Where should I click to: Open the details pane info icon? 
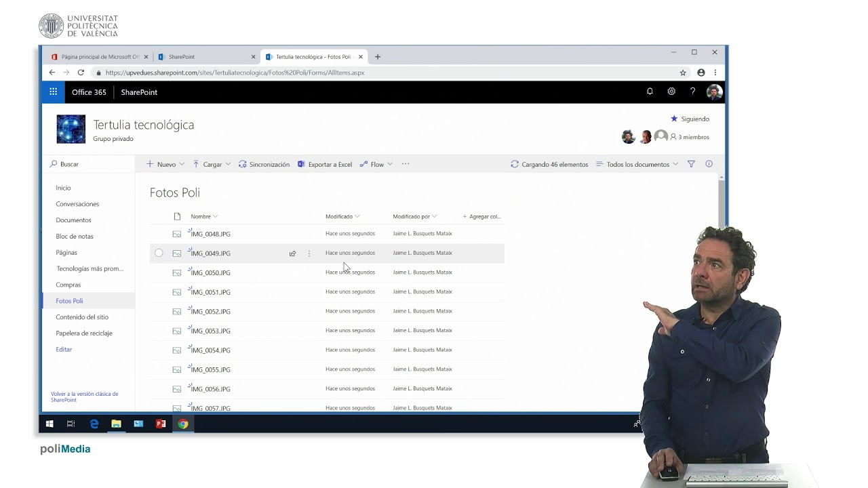709,164
